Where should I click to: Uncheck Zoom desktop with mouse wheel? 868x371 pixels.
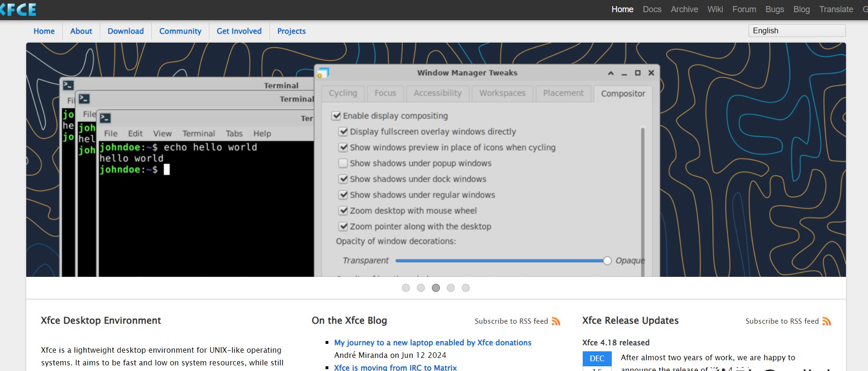click(x=343, y=211)
